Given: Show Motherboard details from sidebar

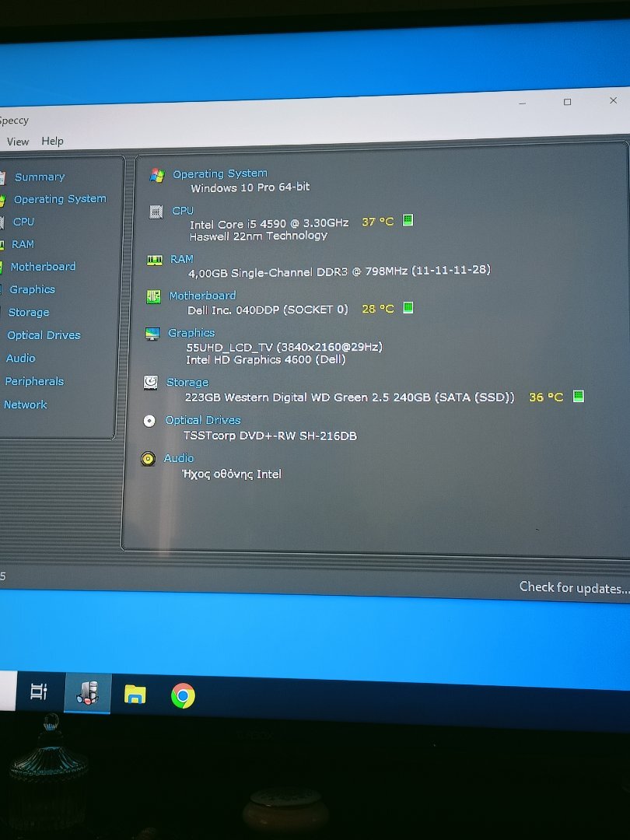Looking at the screenshot, I should point(43,267).
